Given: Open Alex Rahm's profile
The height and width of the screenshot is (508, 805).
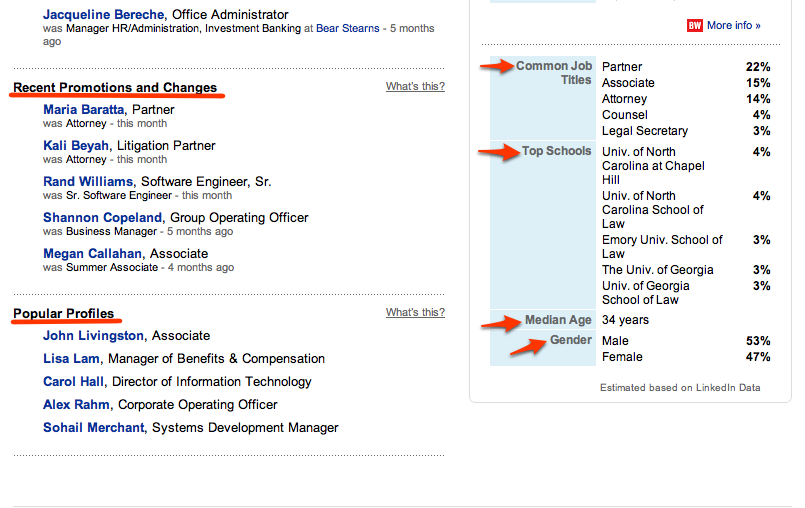Looking at the screenshot, I should coord(76,405).
